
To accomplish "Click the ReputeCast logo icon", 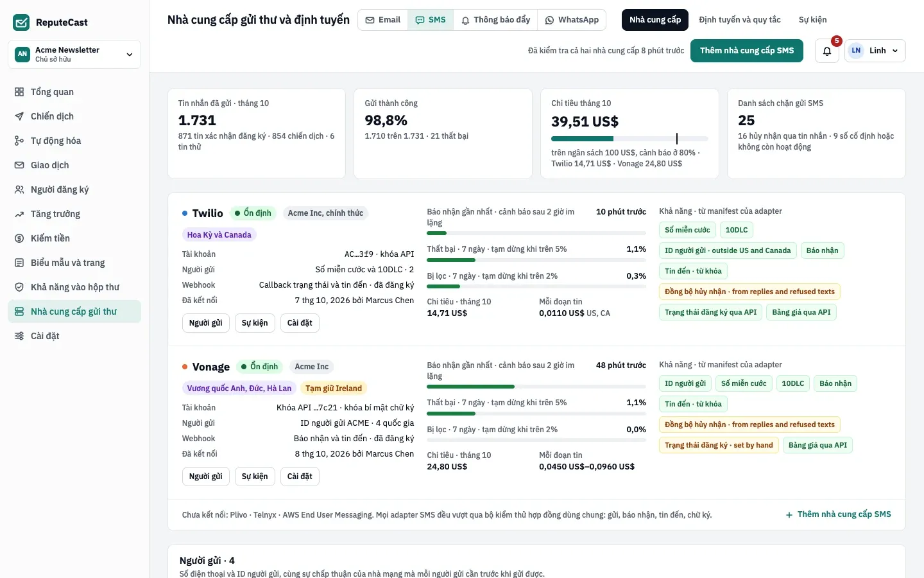I will pos(21,22).
